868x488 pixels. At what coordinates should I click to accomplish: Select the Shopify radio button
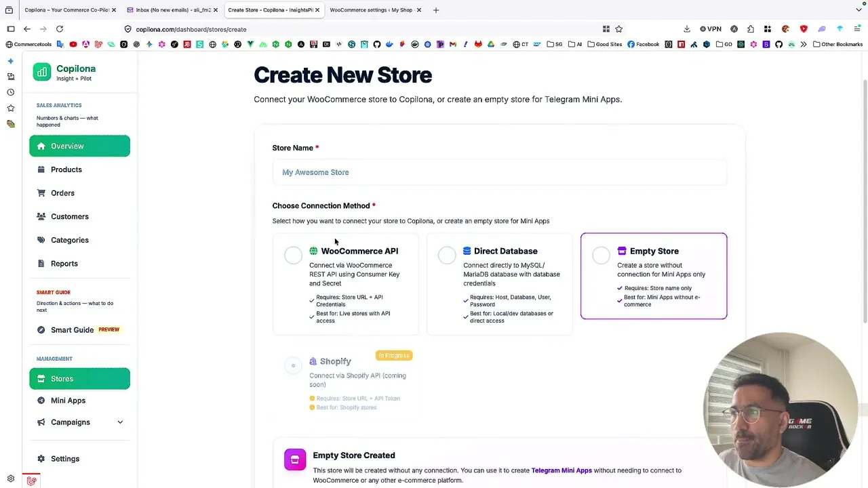click(293, 365)
